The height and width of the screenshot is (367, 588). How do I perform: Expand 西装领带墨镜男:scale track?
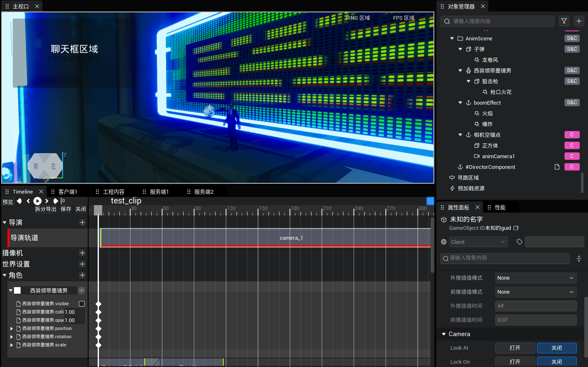click(12, 345)
